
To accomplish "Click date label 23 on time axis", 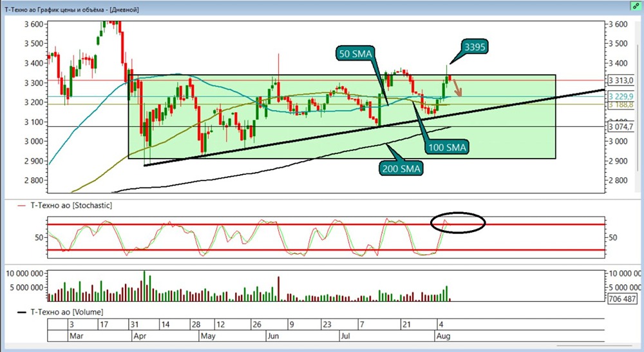I will point(327,324).
